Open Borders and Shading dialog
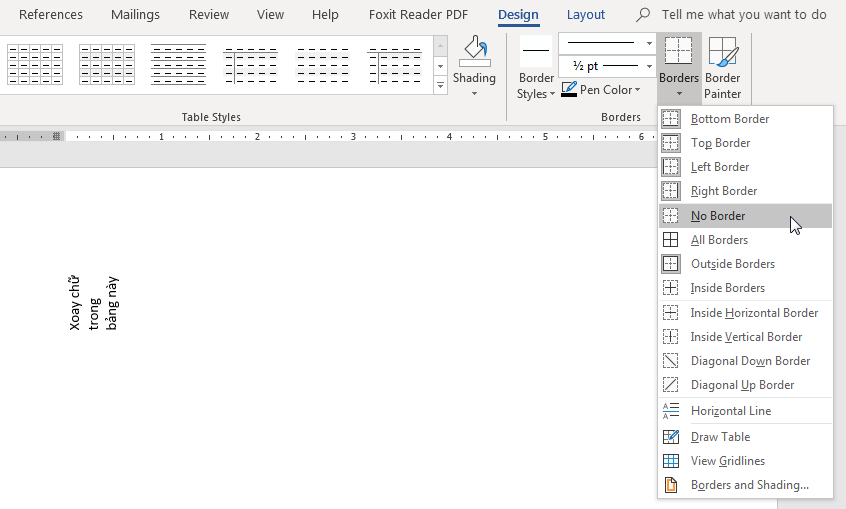Viewport: 846px width, 509px height. (x=749, y=485)
